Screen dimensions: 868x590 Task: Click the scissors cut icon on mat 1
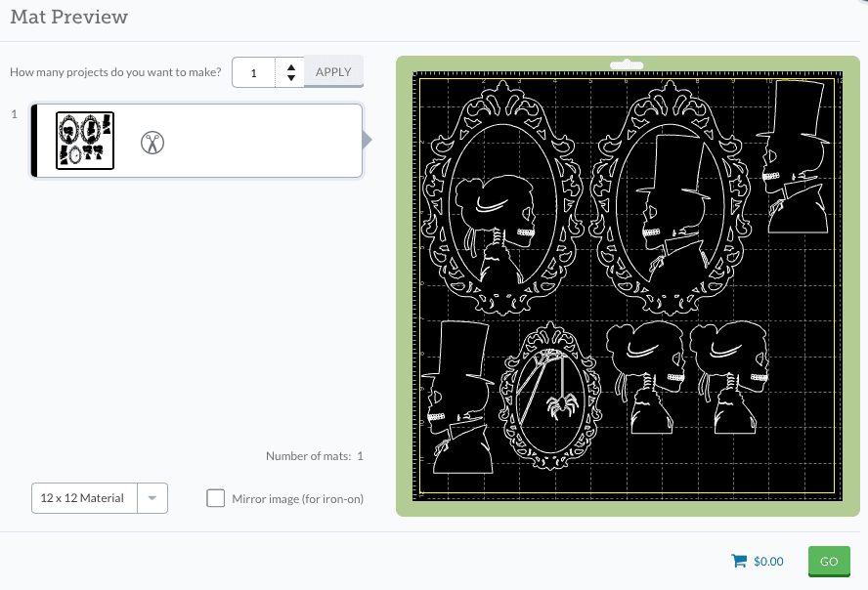click(152, 143)
